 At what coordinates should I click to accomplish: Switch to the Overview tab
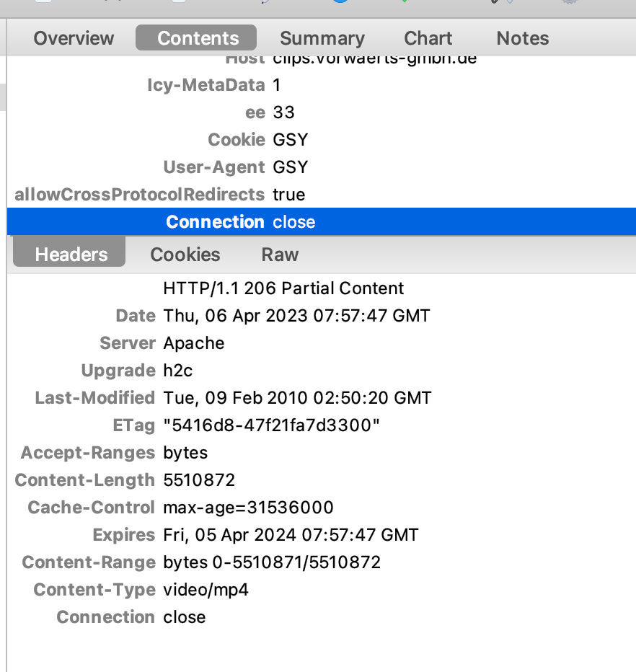point(73,37)
